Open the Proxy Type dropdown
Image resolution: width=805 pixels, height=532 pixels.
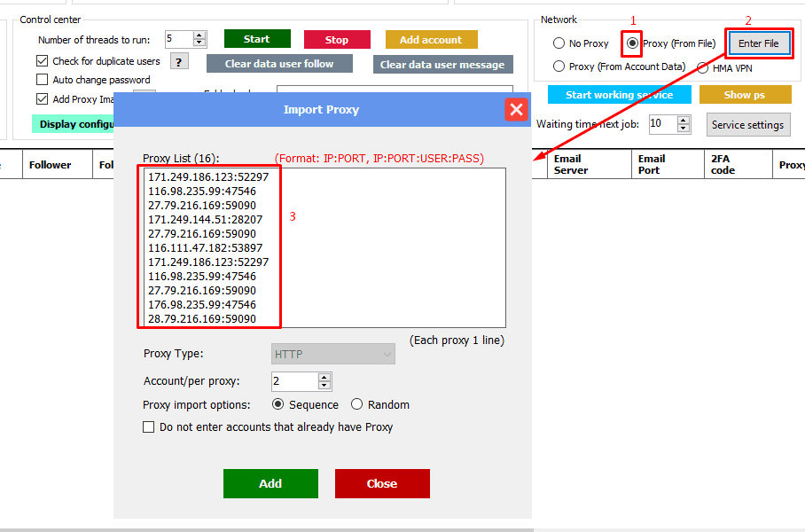333,354
